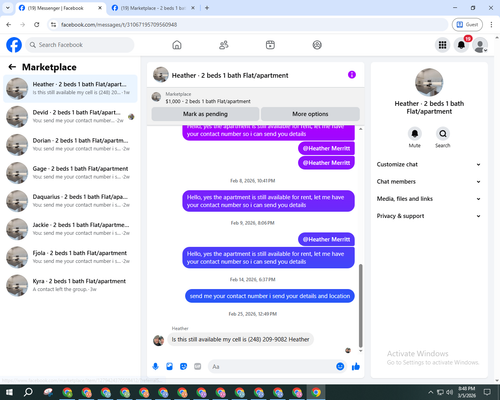Attach a file using the photo icon
The width and height of the screenshot is (500, 400).
coord(169,367)
